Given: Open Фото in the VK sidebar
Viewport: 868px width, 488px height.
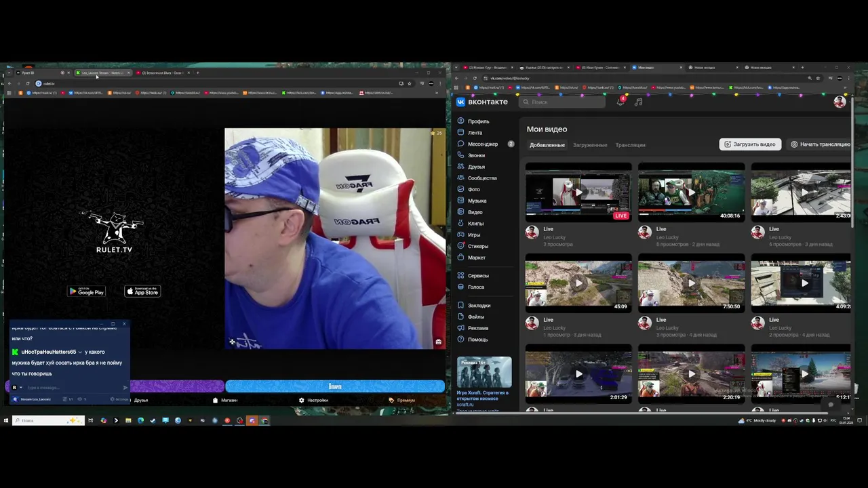Looking at the screenshot, I should [469, 190].
